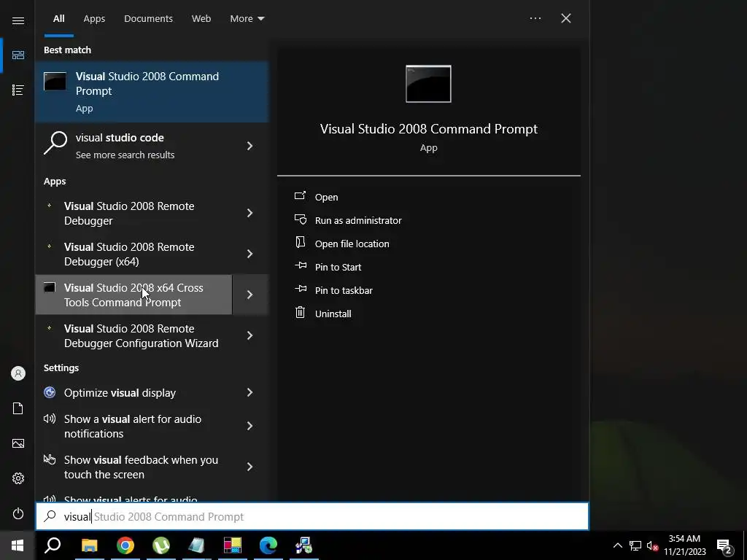
Task: Click the network status tray icon
Action: [x=635, y=545]
